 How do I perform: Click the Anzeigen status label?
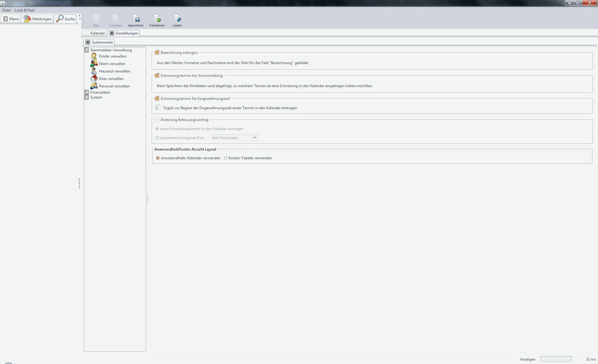[x=528, y=360]
